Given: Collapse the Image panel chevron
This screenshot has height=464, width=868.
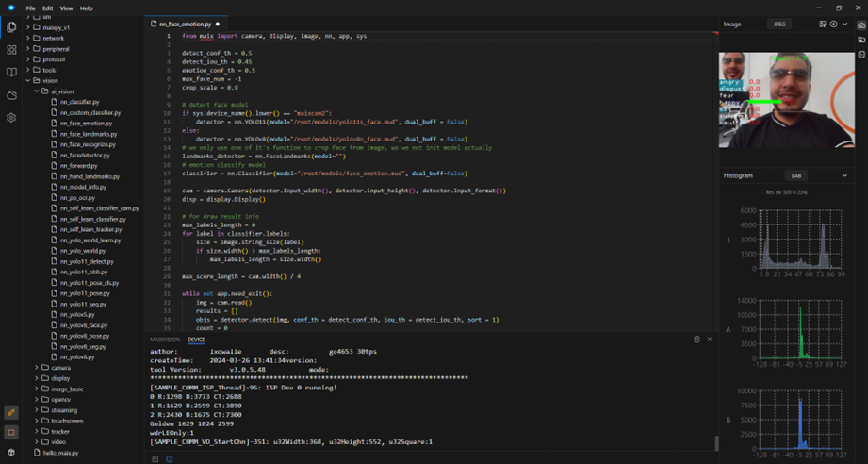Looking at the screenshot, I should 844,25.
